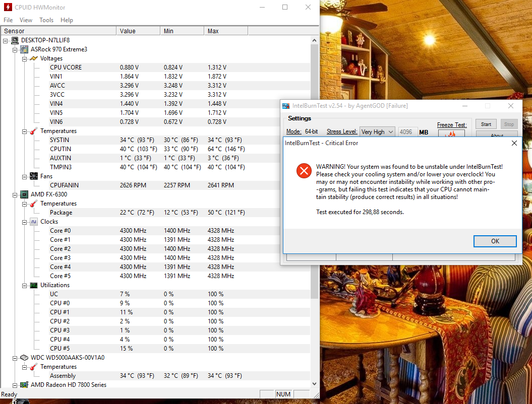The image size is (532, 404).
Task: Click the Fans icon in sensor tree
Action: point(34,176)
